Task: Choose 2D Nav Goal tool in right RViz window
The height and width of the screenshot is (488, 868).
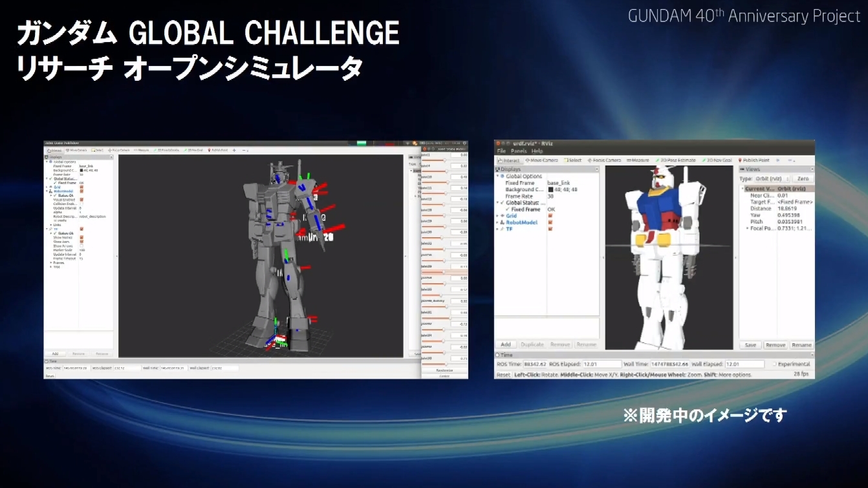Action: 719,160
